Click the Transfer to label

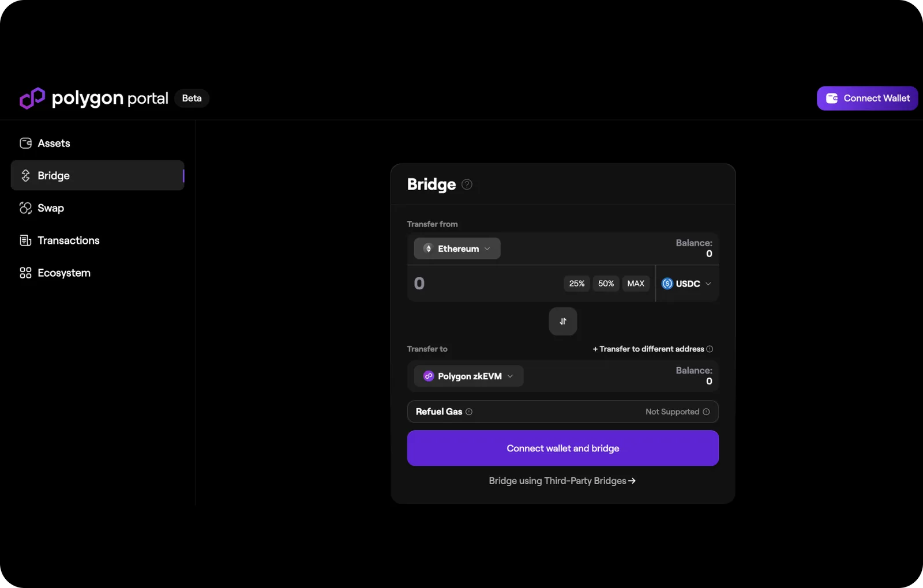tap(427, 349)
